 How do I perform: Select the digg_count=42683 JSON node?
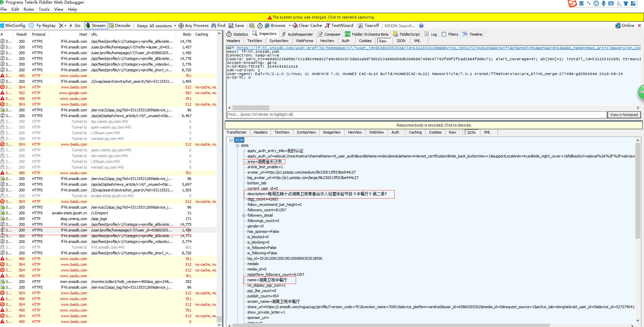pyautogui.click(x=263, y=199)
